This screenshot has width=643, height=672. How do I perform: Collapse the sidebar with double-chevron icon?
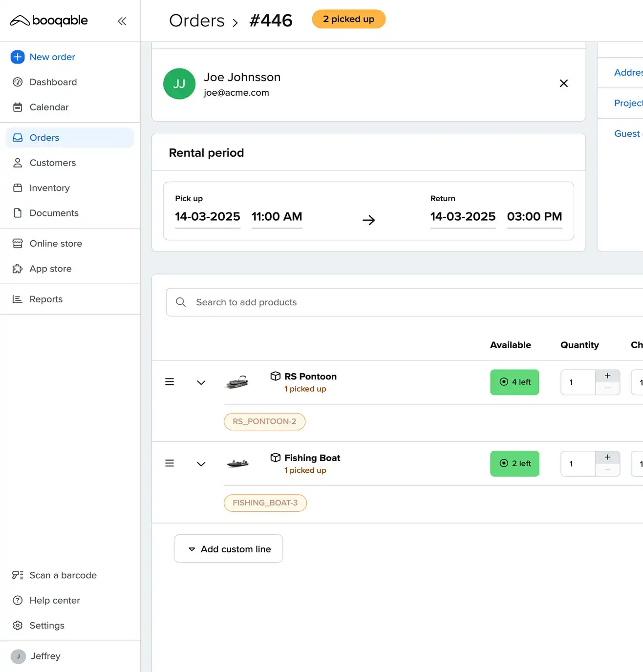(x=122, y=21)
